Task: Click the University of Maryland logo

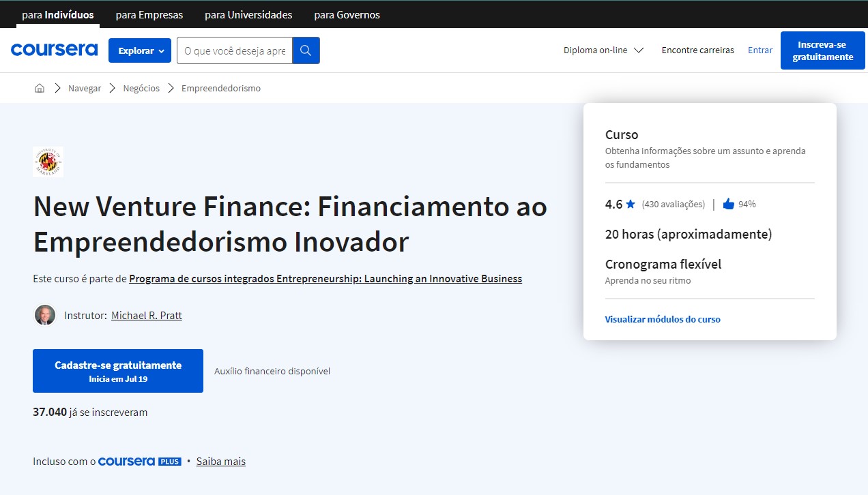Action: pos(48,162)
